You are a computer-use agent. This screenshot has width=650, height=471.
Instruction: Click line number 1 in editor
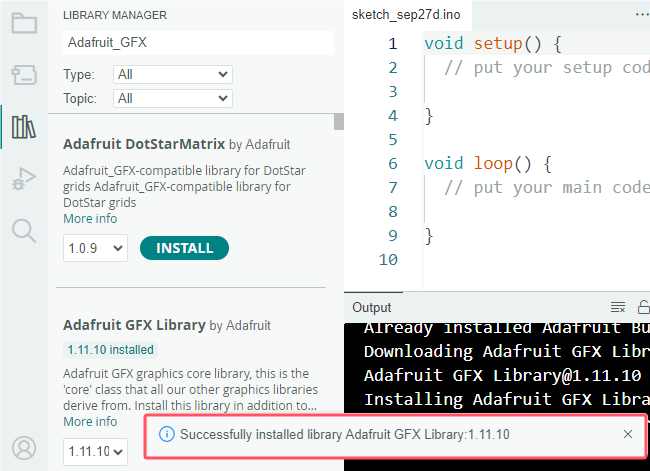pyautogui.click(x=393, y=44)
